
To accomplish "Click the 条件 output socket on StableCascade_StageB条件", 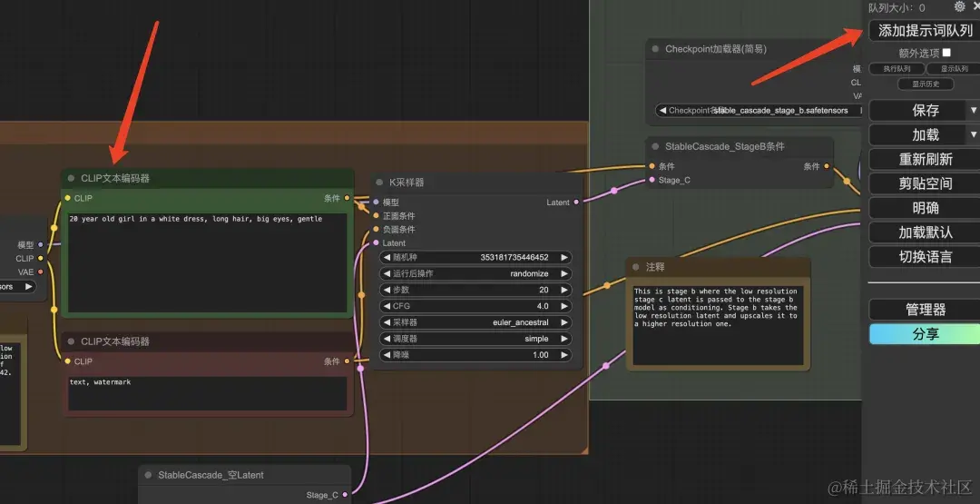I will tap(827, 166).
